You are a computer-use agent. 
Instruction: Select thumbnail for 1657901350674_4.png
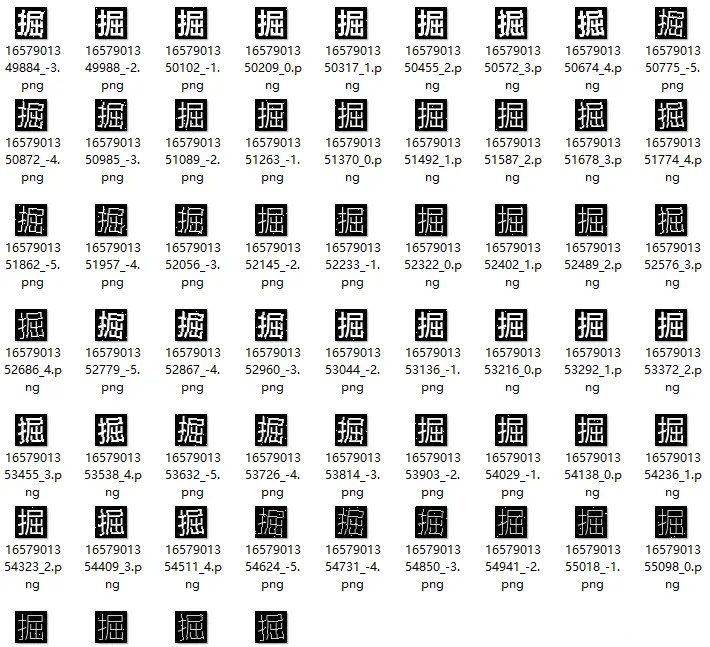[591, 23]
